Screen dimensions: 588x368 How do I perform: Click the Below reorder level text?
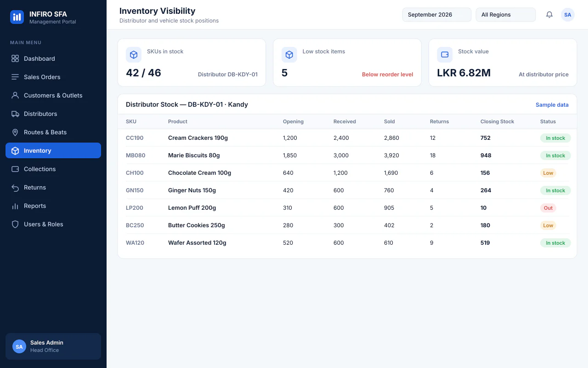(387, 75)
